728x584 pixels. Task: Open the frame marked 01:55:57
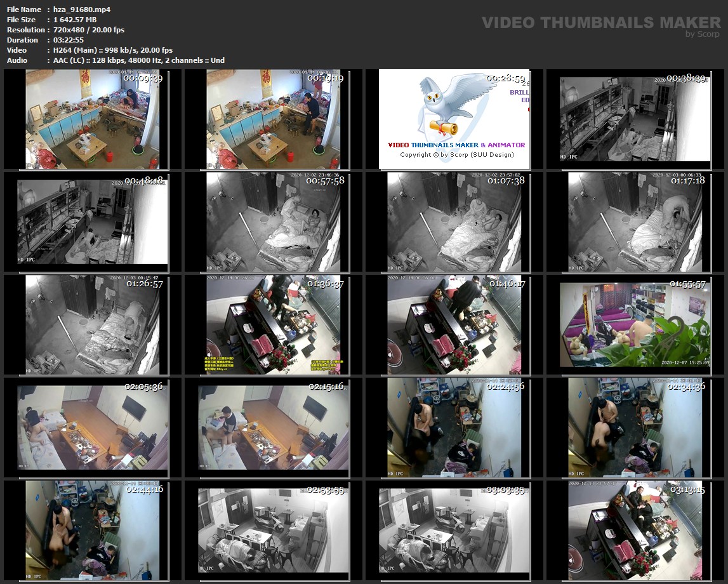coord(635,324)
